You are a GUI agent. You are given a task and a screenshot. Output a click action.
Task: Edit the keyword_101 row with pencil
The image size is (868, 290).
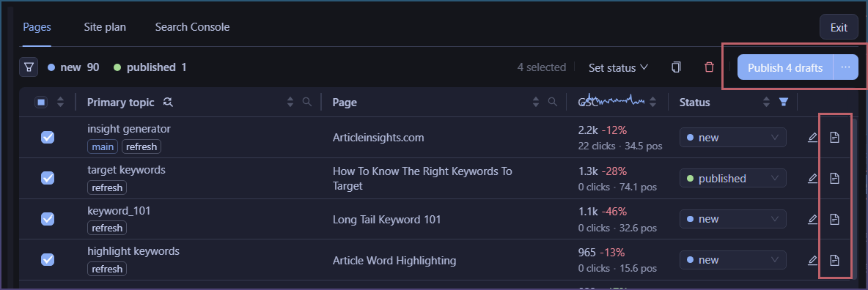pyautogui.click(x=812, y=219)
